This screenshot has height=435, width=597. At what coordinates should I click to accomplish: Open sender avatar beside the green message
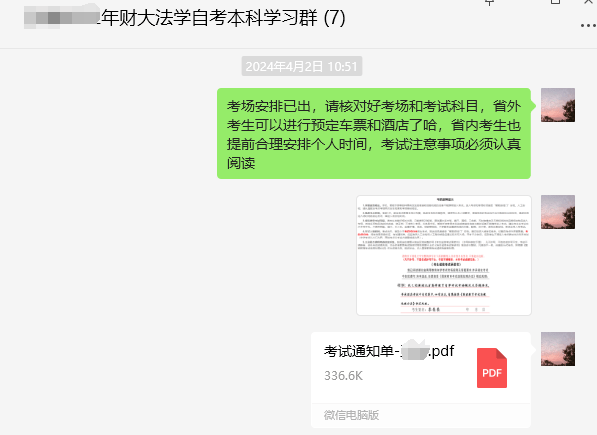[x=558, y=105]
